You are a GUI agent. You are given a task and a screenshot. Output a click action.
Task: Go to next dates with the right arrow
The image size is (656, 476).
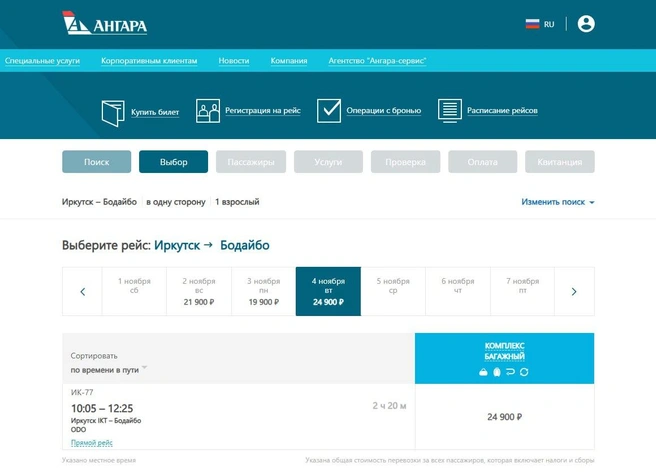tap(574, 292)
